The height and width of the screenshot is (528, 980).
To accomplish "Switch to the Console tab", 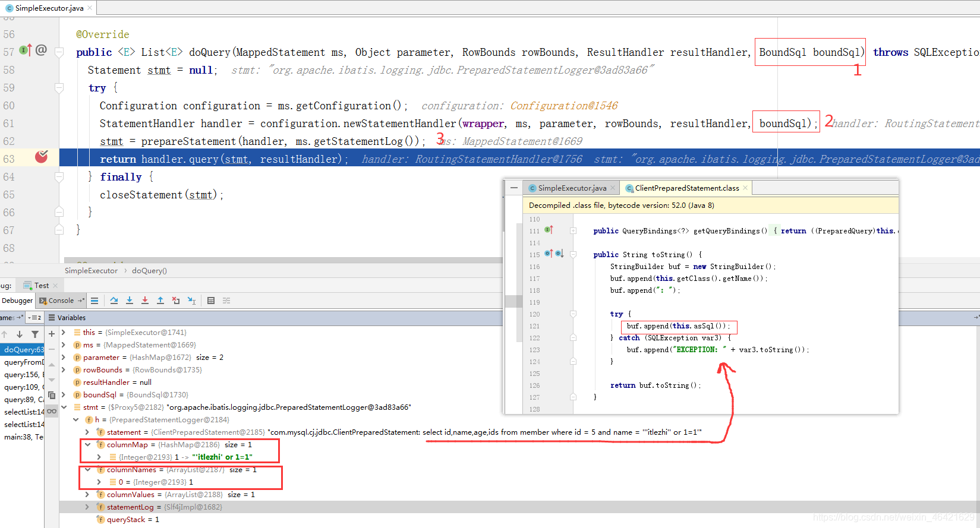I will click(x=61, y=301).
